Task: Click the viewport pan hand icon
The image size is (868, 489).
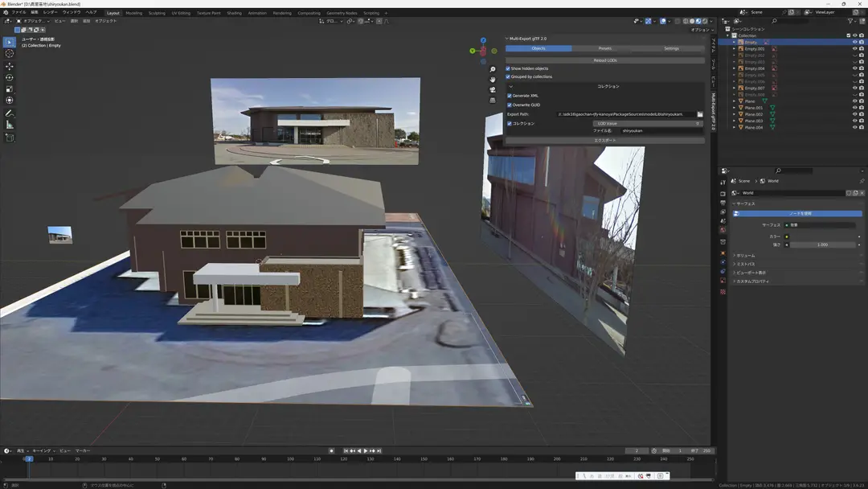Action: [492, 79]
